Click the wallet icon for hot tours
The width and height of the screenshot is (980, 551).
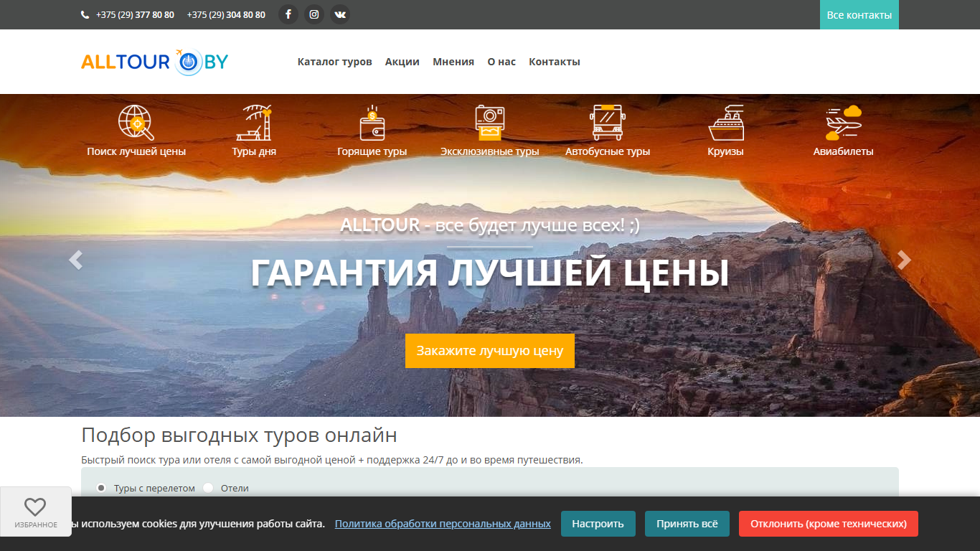coord(372,123)
